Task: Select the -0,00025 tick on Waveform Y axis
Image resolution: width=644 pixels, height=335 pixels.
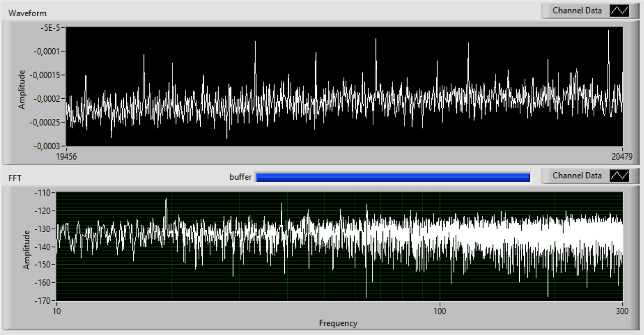Action: (46, 122)
